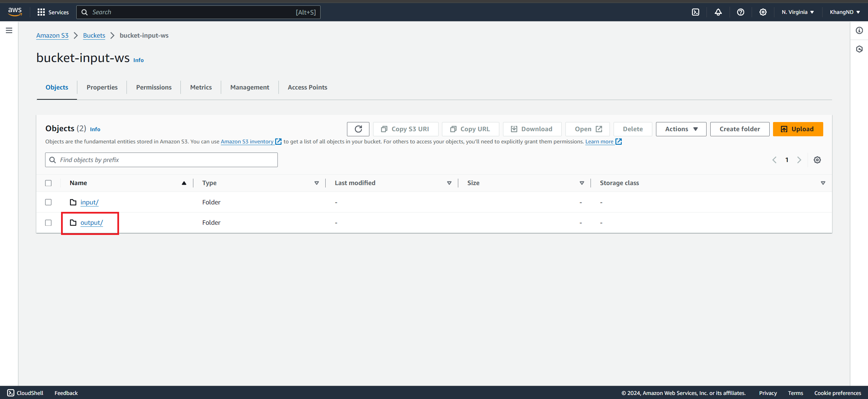The height and width of the screenshot is (399, 868).
Task: Open the info panel icon on right
Action: pyautogui.click(x=859, y=31)
